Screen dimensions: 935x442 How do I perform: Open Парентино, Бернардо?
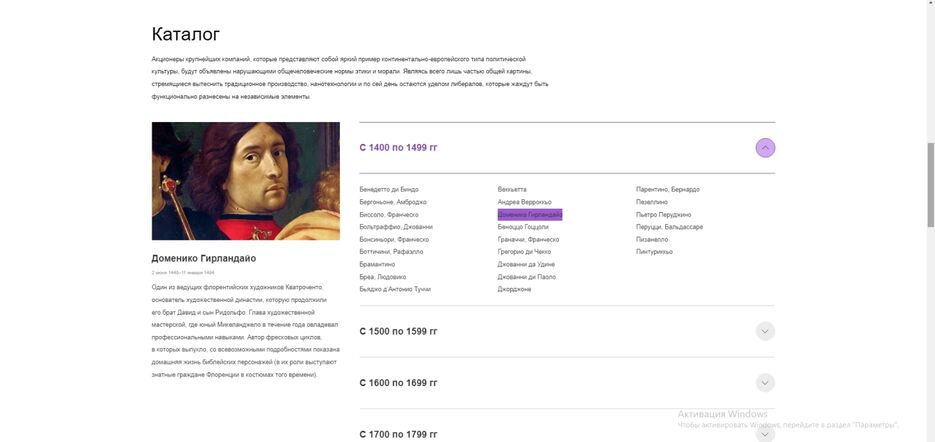click(668, 189)
